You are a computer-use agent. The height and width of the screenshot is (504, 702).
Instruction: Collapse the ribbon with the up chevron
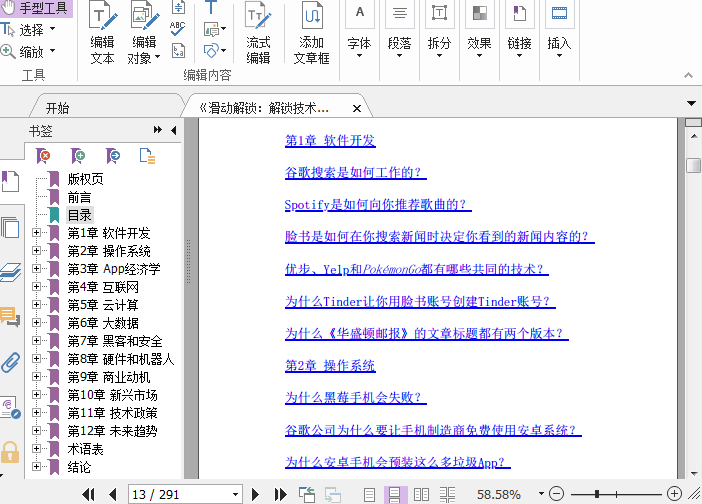click(689, 75)
